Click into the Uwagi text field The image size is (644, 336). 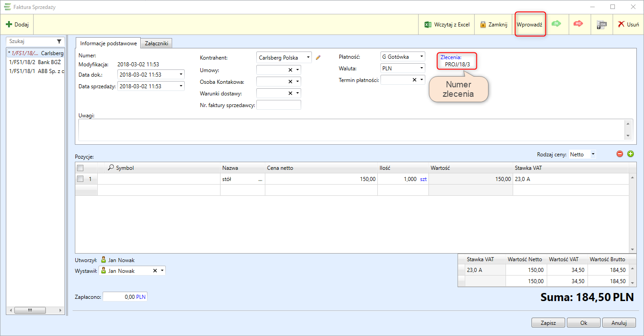point(350,129)
